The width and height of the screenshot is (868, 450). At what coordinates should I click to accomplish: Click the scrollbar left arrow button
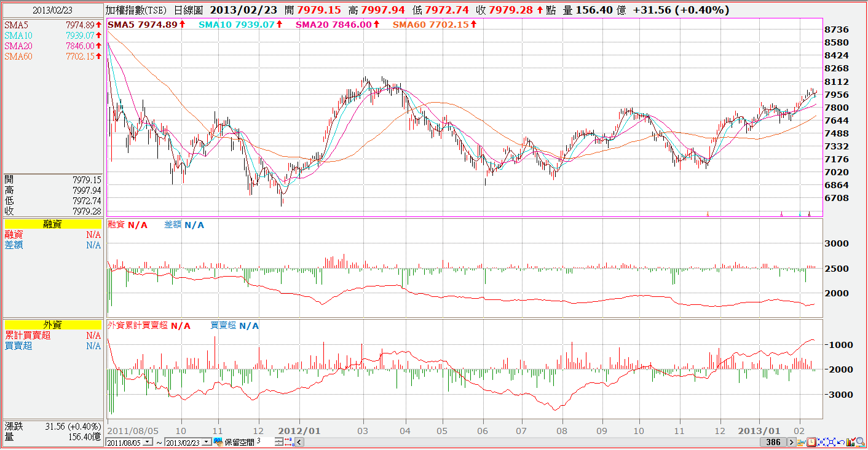(299, 442)
